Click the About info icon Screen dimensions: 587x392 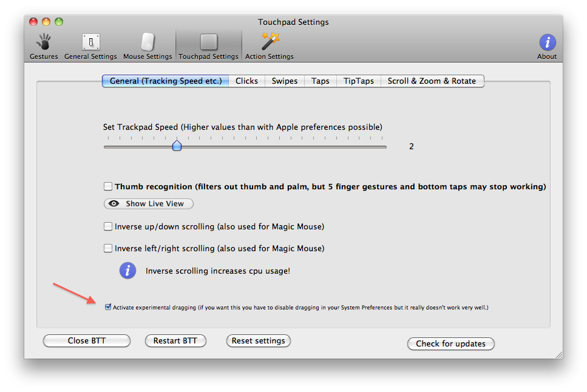[x=547, y=42]
